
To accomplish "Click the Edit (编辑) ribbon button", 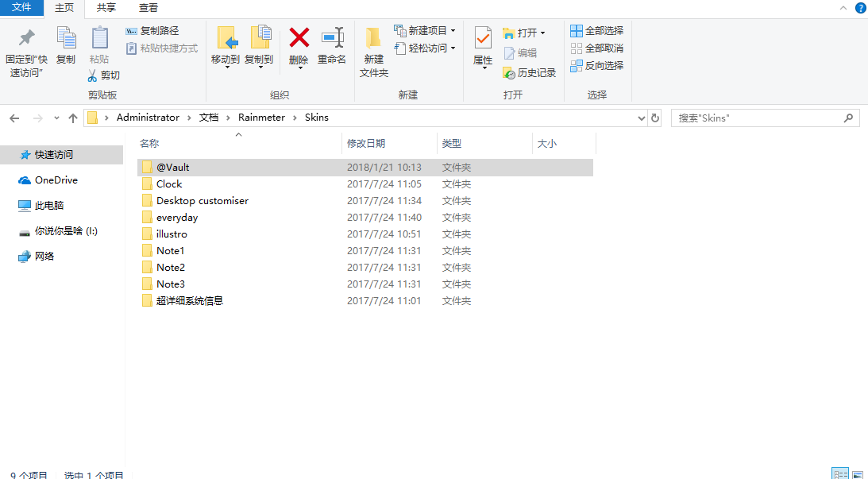I will click(520, 52).
